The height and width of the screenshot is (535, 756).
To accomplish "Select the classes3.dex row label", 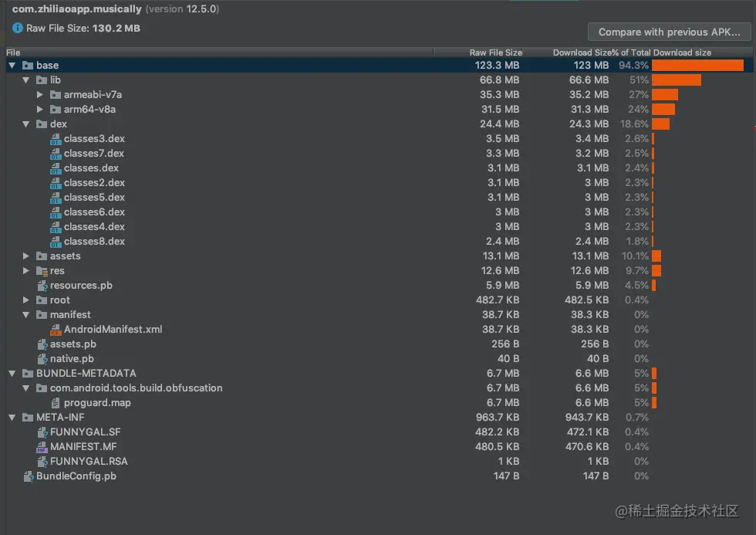I will click(94, 138).
